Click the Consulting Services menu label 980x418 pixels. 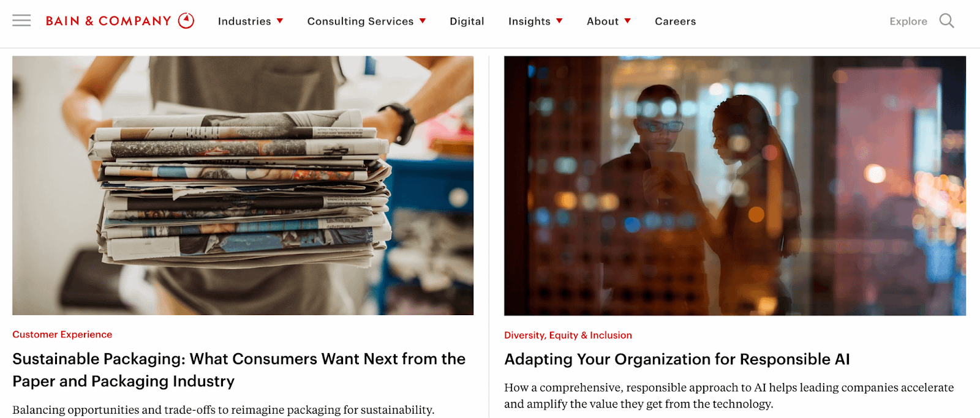360,21
